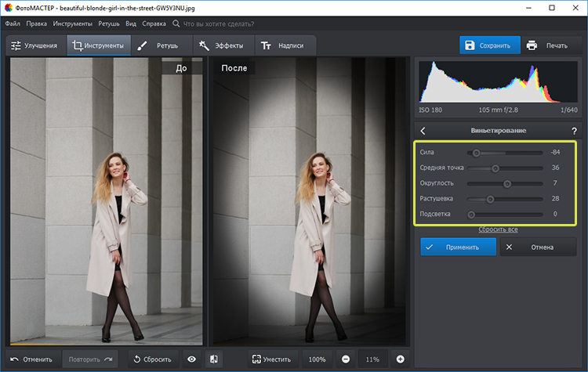
Task: Click the zoom in plus icon
Action: click(x=401, y=359)
